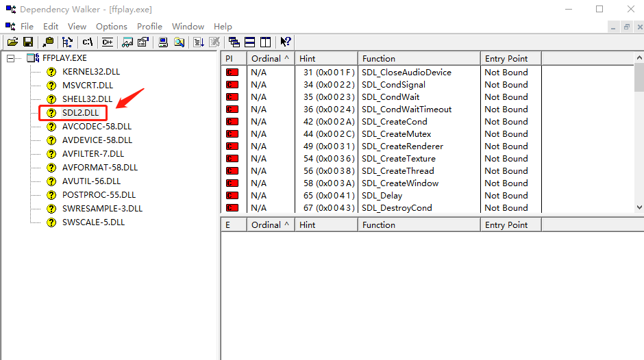This screenshot has height=360, width=644.
Task: Click the Open file toolbar icon
Action: (12, 42)
